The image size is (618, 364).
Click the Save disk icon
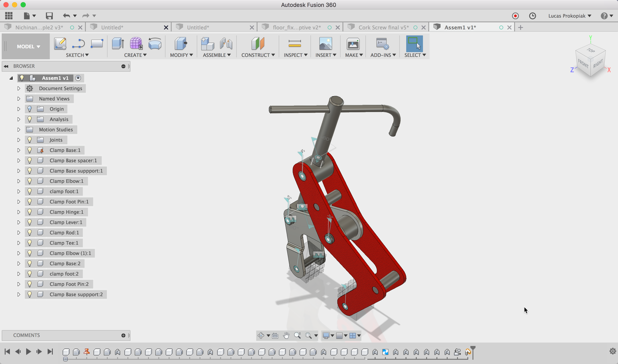(x=49, y=16)
